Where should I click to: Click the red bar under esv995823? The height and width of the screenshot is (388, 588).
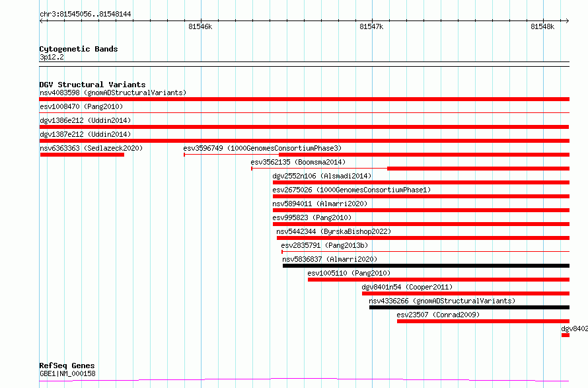421,224
